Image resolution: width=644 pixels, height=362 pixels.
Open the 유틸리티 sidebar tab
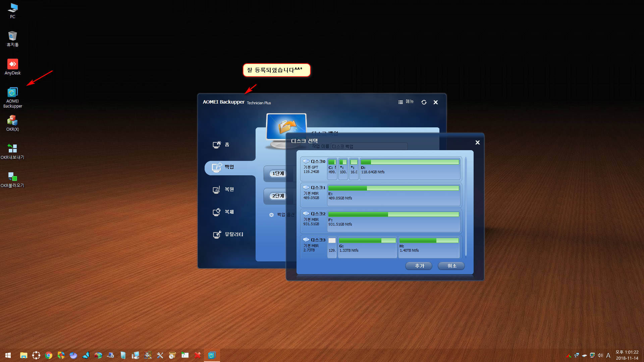coord(228,234)
